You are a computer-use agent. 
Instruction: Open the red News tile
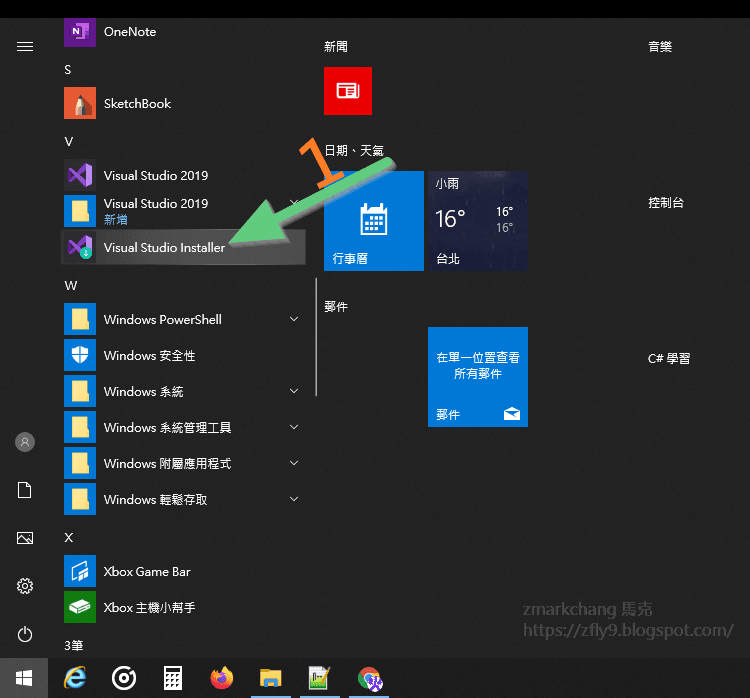point(348,91)
